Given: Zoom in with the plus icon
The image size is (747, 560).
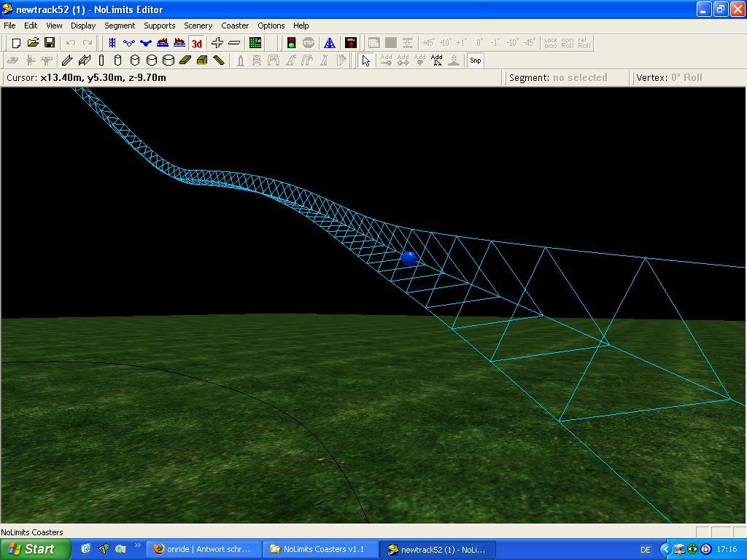Looking at the screenshot, I should point(217,43).
